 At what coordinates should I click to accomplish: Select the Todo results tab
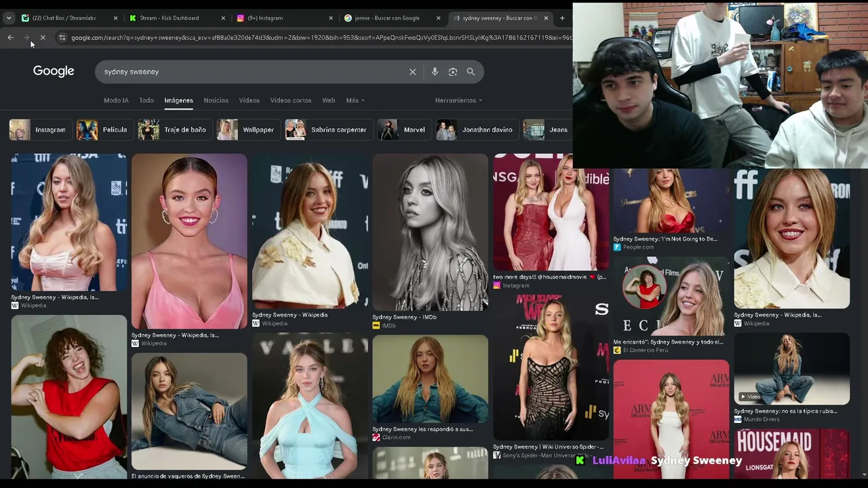146,100
